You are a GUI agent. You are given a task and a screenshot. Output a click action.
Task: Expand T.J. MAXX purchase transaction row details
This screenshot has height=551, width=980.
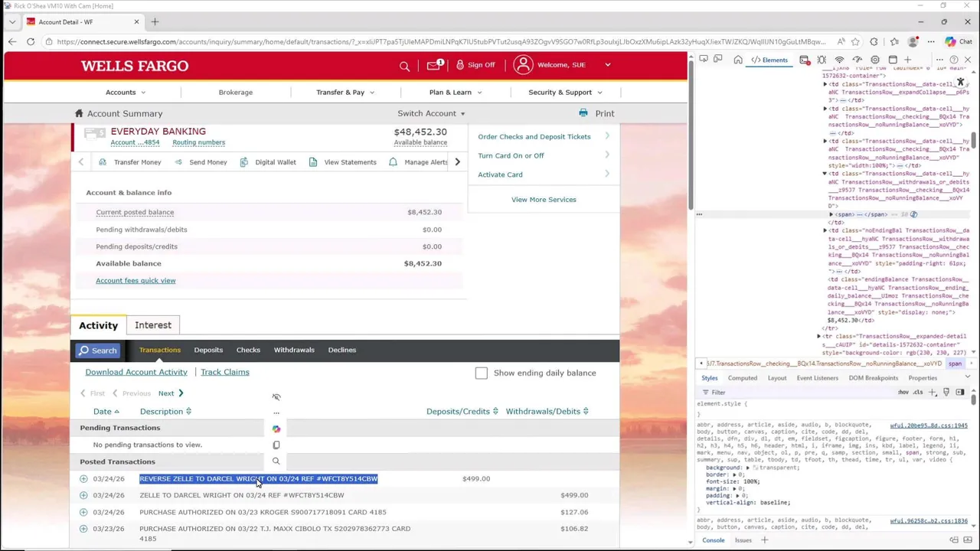pyautogui.click(x=83, y=529)
